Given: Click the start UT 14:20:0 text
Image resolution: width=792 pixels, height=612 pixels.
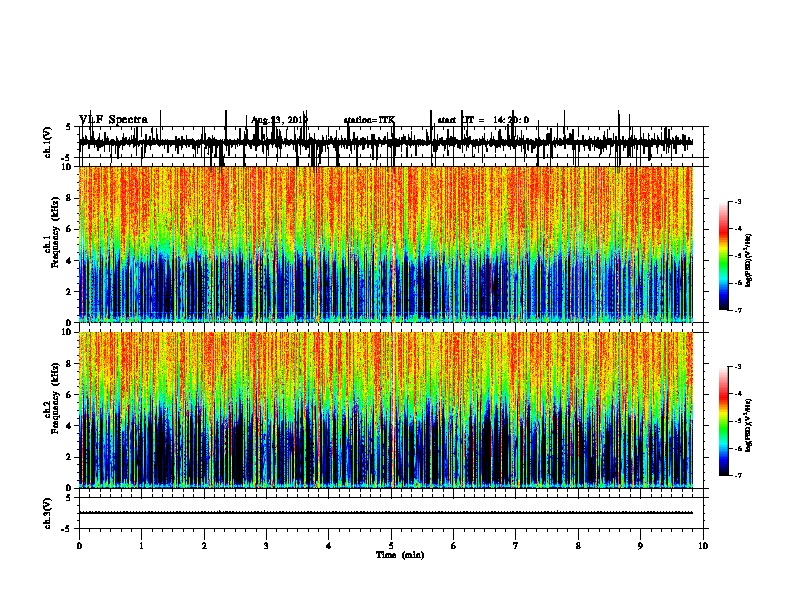Looking at the screenshot, I should (x=483, y=120).
